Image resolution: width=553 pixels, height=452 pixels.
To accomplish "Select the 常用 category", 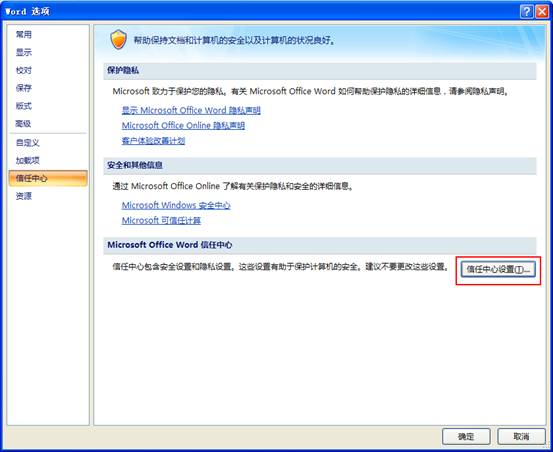I will point(24,35).
